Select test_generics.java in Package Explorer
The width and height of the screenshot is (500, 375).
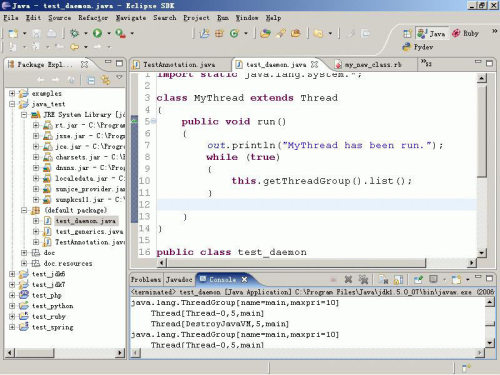coord(89,232)
